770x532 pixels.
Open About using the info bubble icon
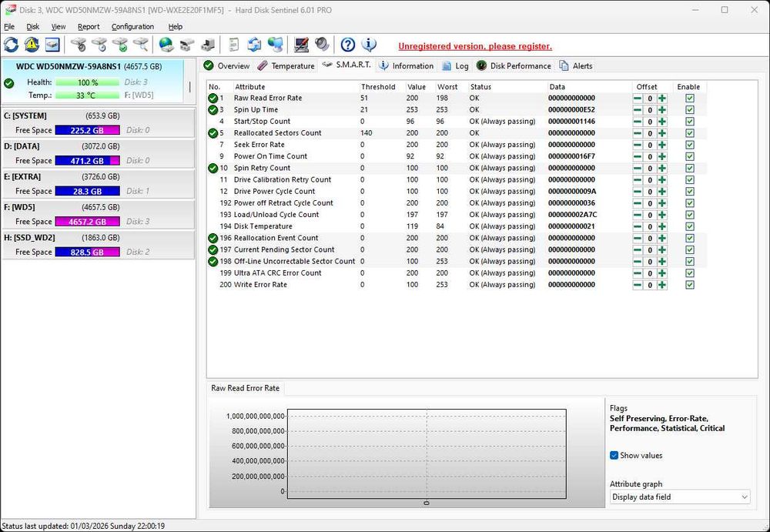(369, 45)
